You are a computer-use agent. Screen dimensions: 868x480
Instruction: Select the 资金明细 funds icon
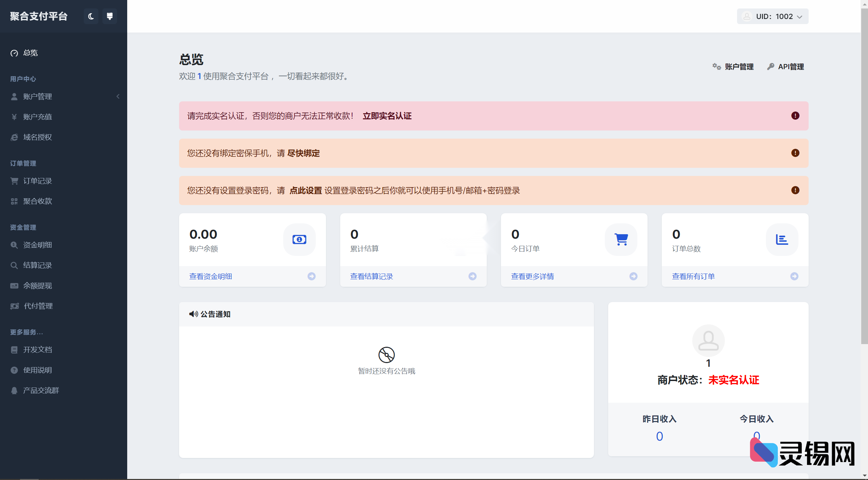click(x=14, y=245)
